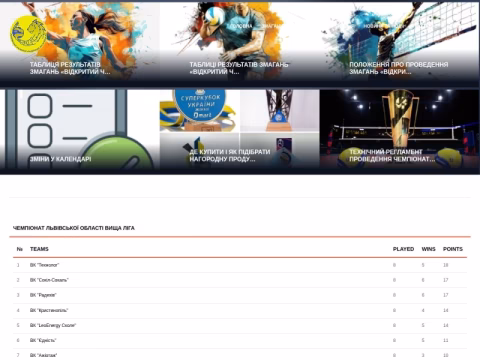Click the № column header
Viewport: 480px width, 360px height.
[x=20, y=249]
